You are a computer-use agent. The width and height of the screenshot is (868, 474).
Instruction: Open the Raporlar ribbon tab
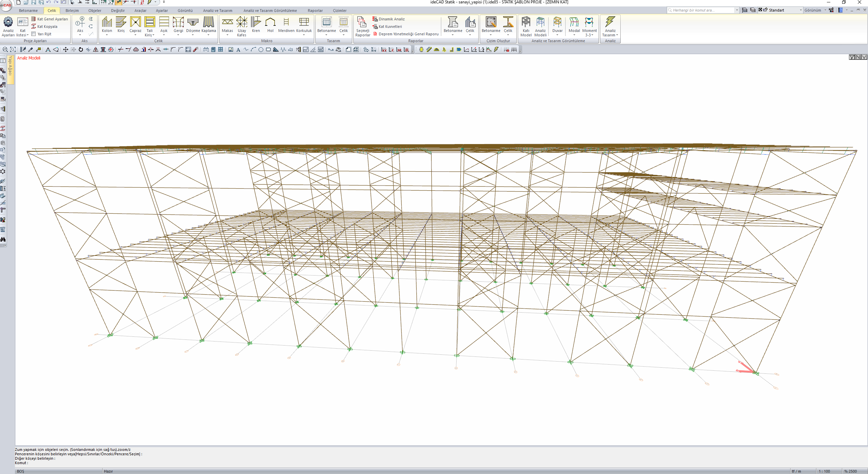[x=315, y=11]
